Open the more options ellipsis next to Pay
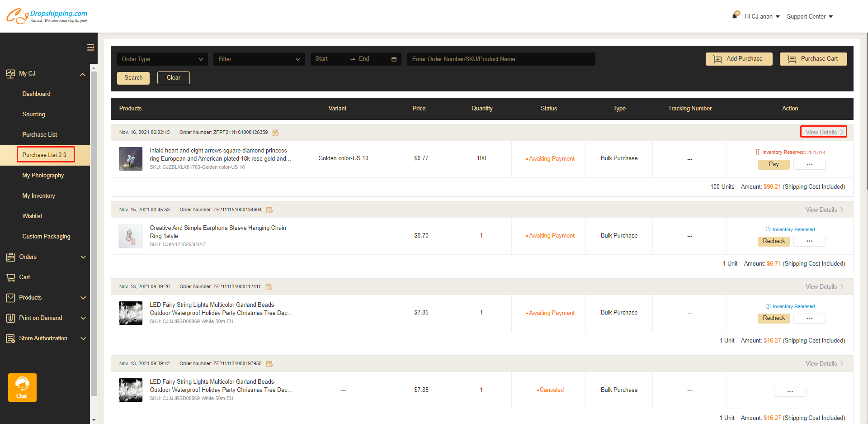This screenshot has width=868, height=424. click(x=809, y=165)
